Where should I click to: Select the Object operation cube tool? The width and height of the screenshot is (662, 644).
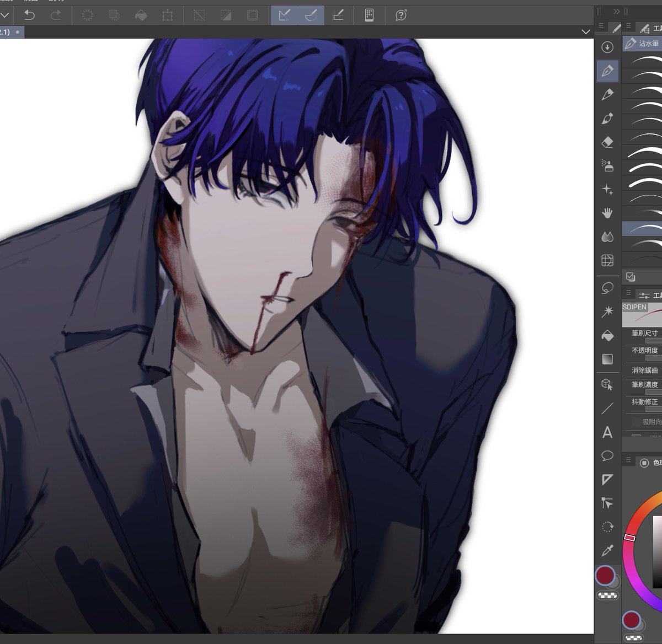tap(607, 384)
